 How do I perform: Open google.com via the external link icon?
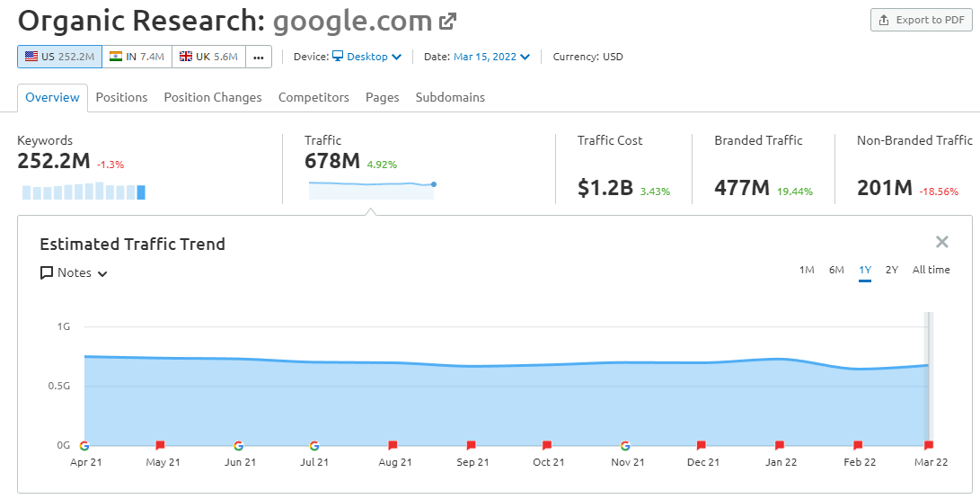coord(447,22)
